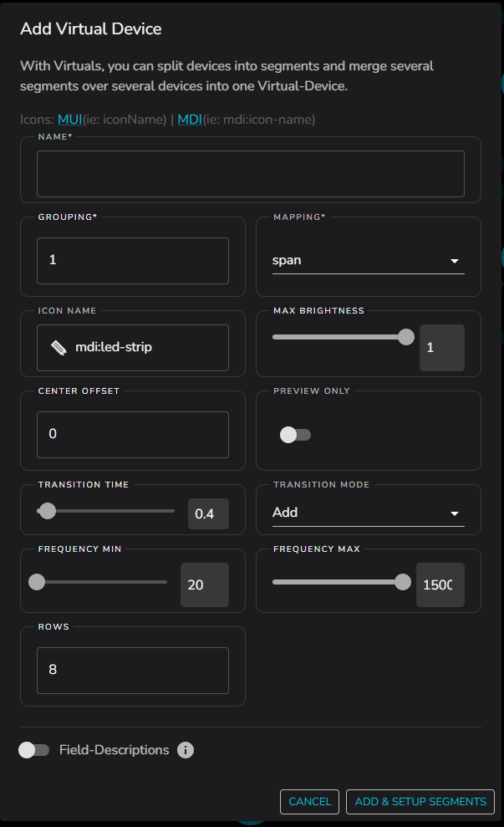Image resolution: width=504 pixels, height=827 pixels.
Task: Click the Max Brightness value box
Action: click(442, 348)
